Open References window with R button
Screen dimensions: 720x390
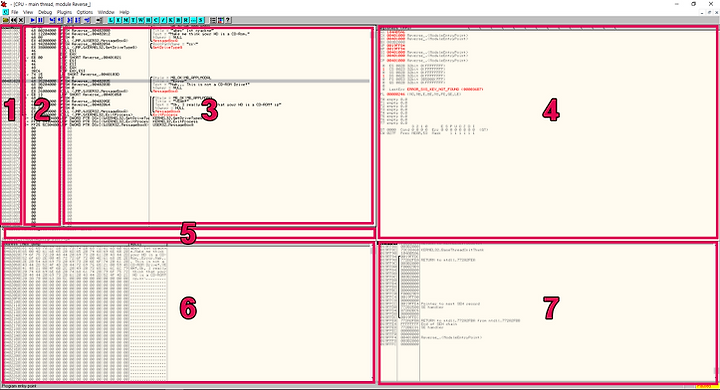coord(186,20)
